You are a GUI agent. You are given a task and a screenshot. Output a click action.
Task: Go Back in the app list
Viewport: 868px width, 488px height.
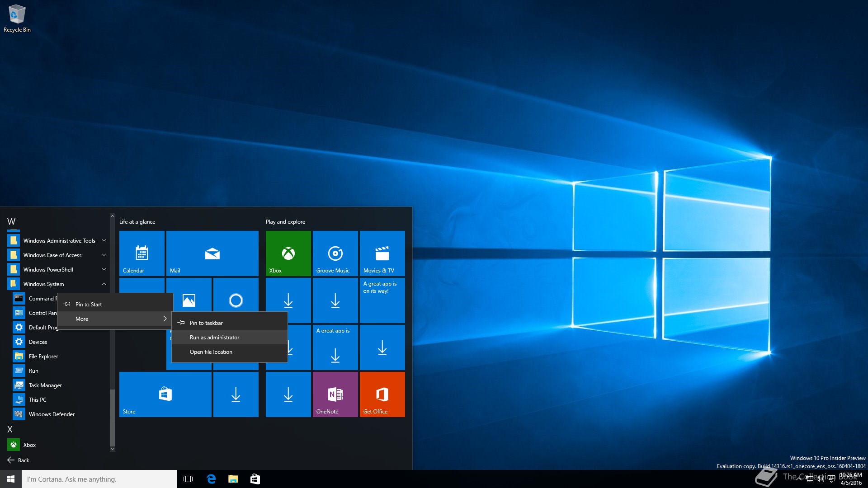(x=19, y=460)
